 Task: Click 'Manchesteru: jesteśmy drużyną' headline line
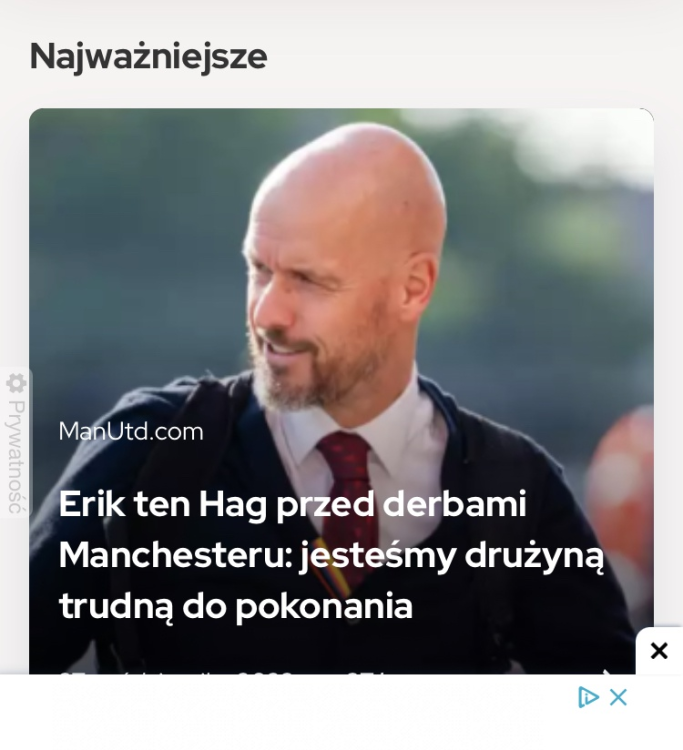tap(331, 556)
